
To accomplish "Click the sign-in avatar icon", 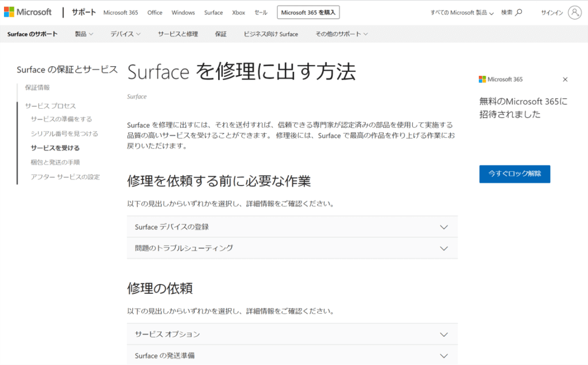I will click(x=574, y=13).
